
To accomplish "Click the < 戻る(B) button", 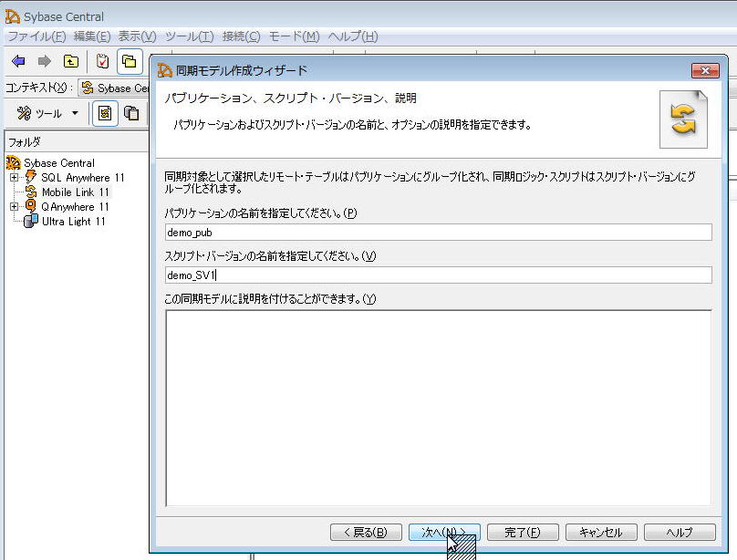I will click(365, 533).
